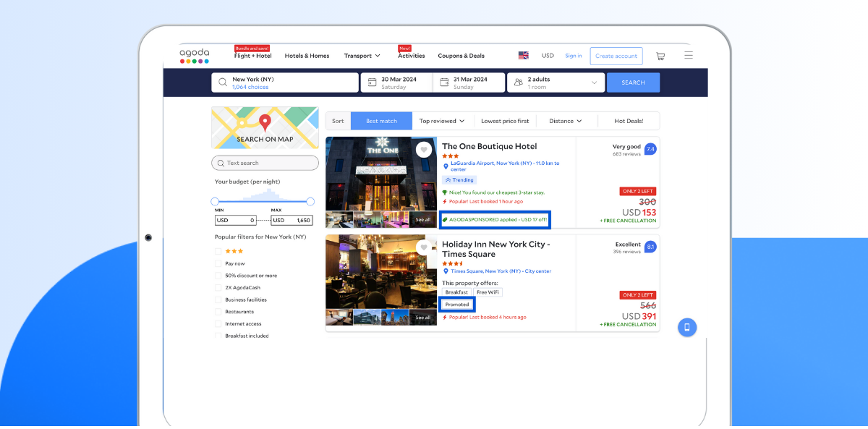
Task: Favorite Holiday Inn with heart icon
Action: pos(424,247)
